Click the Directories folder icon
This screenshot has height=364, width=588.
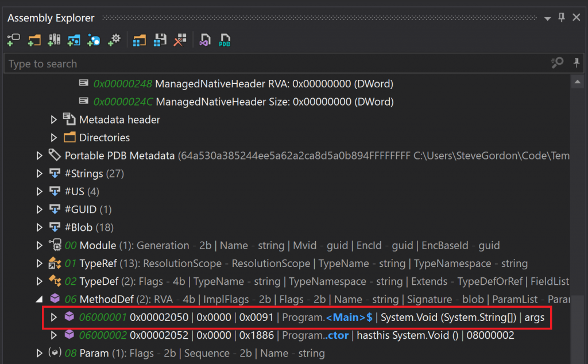(69, 137)
